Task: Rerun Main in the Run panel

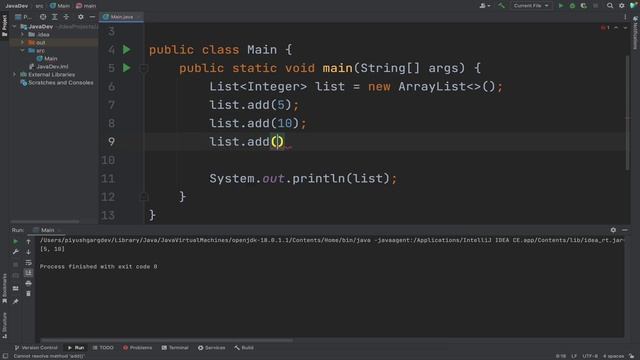Action: tap(16, 242)
